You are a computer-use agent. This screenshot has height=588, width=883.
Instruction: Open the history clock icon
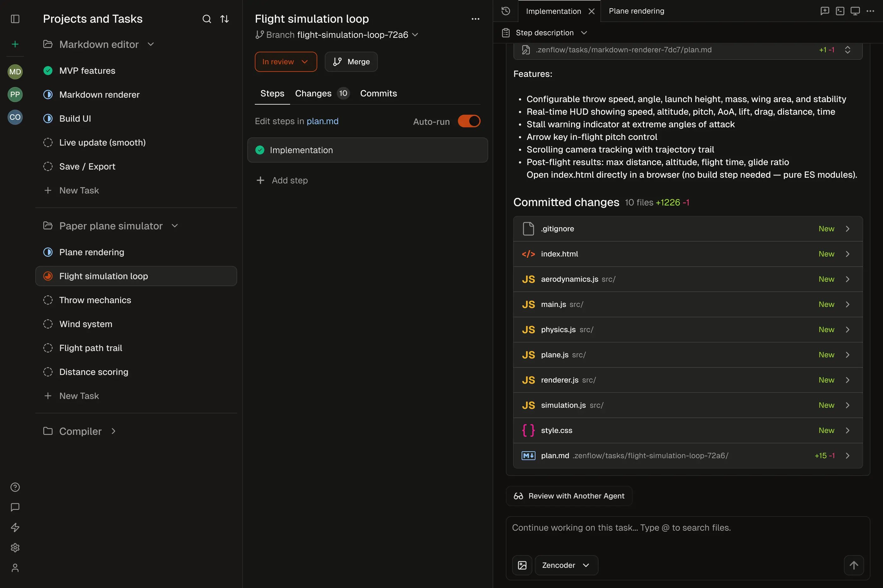(x=506, y=11)
